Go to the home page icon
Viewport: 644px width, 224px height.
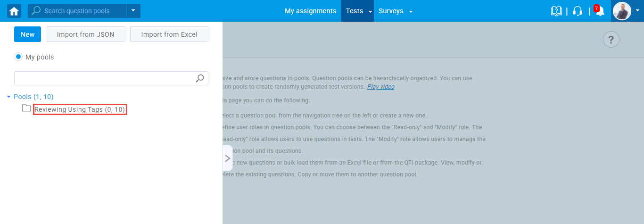tap(14, 11)
